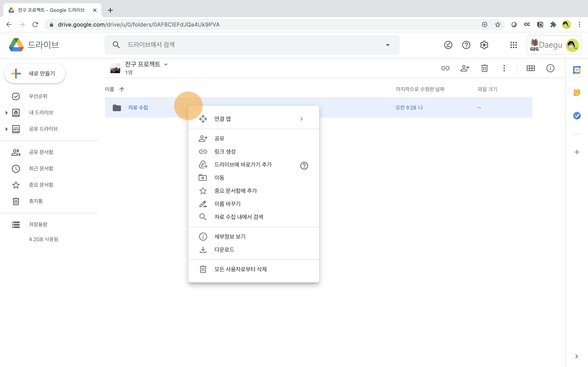The width and height of the screenshot is (588, 367).
Task: Toggle name sort direction arrow
Action: (122, 89)
